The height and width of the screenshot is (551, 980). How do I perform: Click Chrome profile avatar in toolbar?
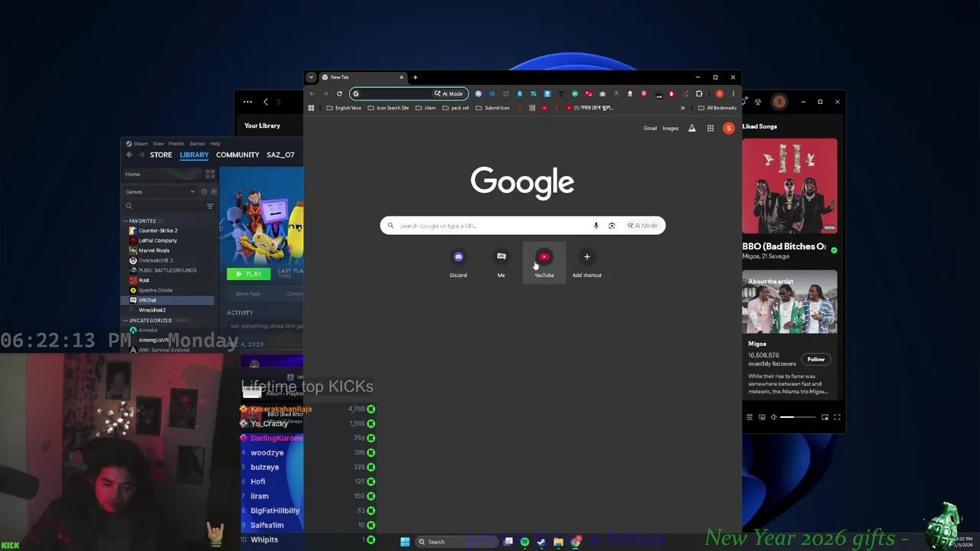pos(720,94)
